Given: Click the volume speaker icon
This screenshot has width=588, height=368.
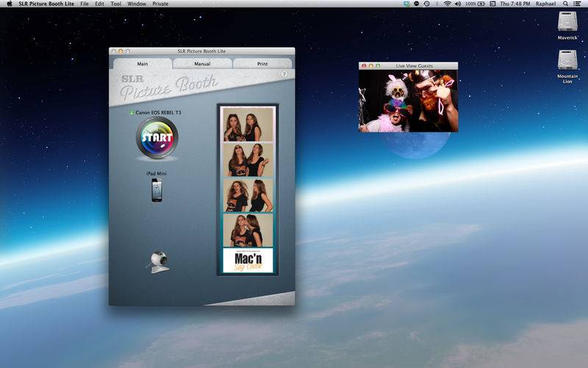Looking at the screenshot, I should 459,4.
